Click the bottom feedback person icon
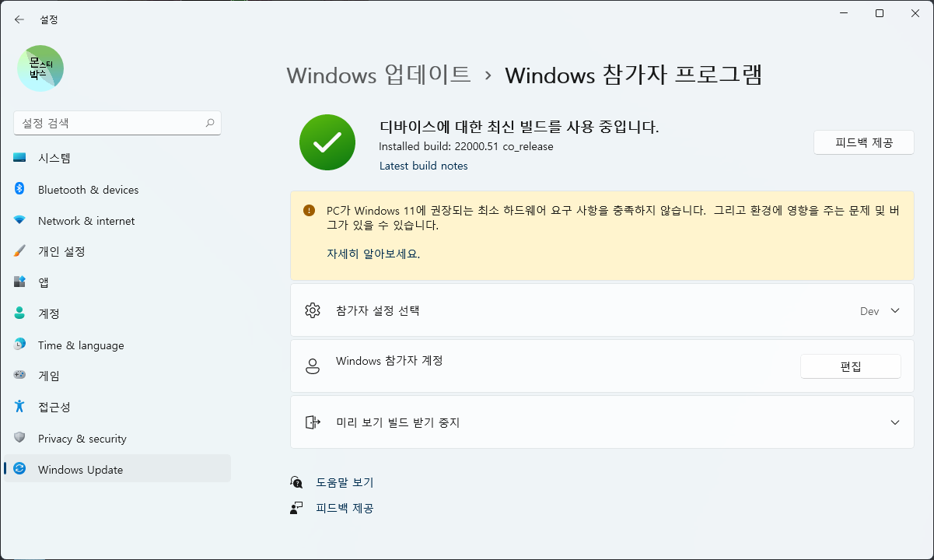Image resolution: width=934 pixels, height=560 pixels. tap(296, 508)
